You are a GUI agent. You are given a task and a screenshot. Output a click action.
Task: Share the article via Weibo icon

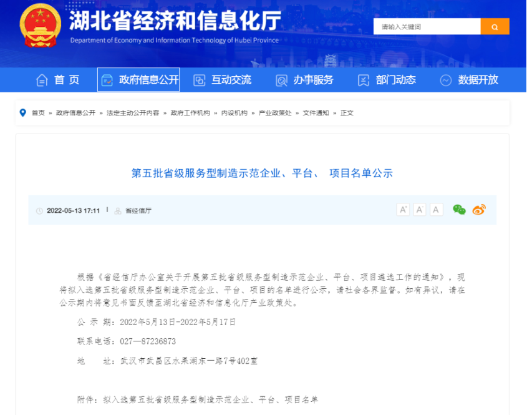tap(478, 210)
